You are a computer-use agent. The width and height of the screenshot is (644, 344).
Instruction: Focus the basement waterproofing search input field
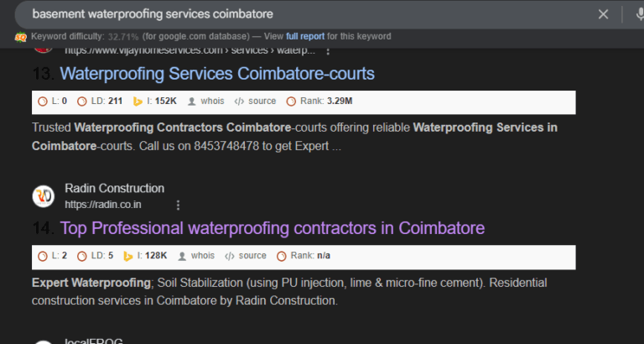[304, 14]
